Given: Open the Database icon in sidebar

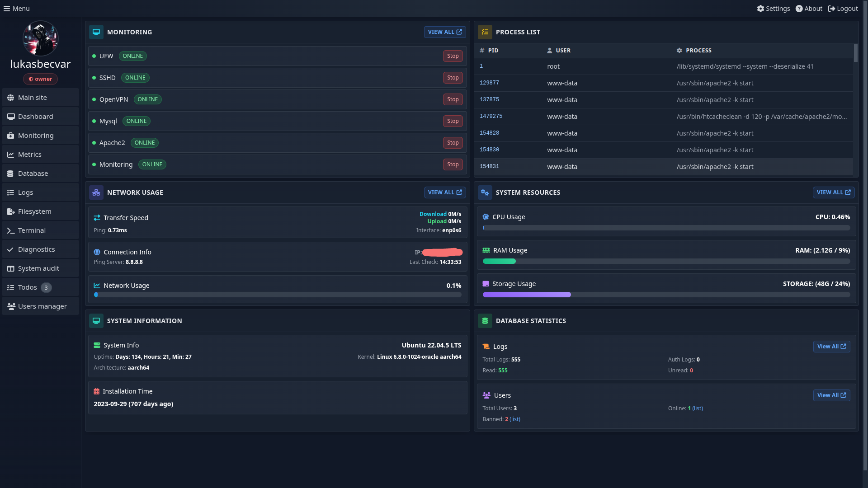Looking at the screenshot, I should 11,173.
